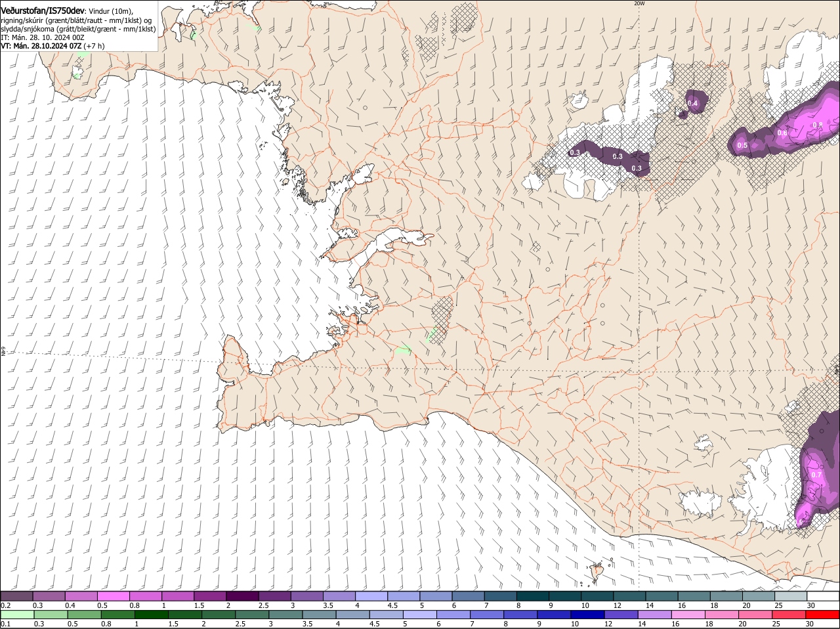840x629 pixels.
Task: Select the white top-row swatch above 30
Action: coord(823,596)
